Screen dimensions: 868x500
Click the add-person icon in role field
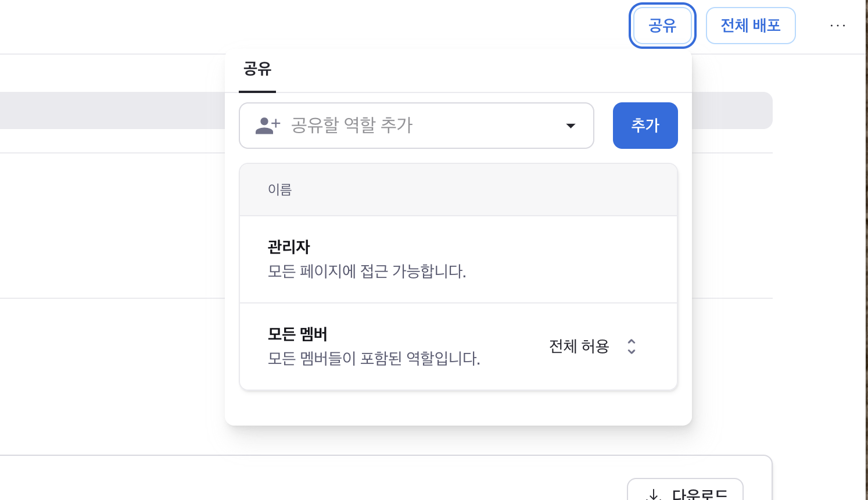[268, 126]
